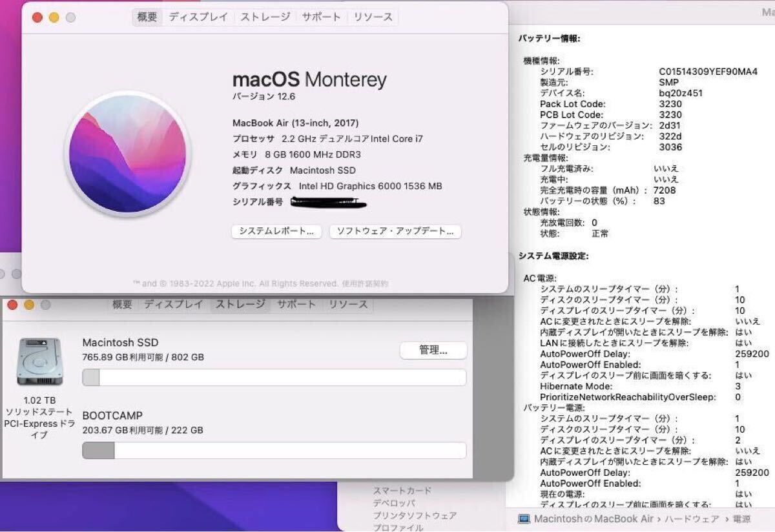
Task: Click the 管理... button for Macintosh SSD
Action: (433, 351)
